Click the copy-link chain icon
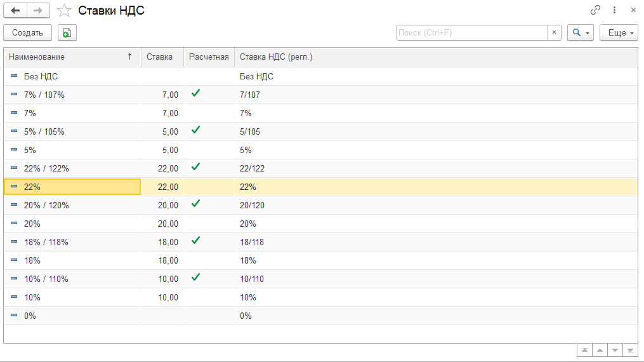644x362 pixels. [595, 10]
